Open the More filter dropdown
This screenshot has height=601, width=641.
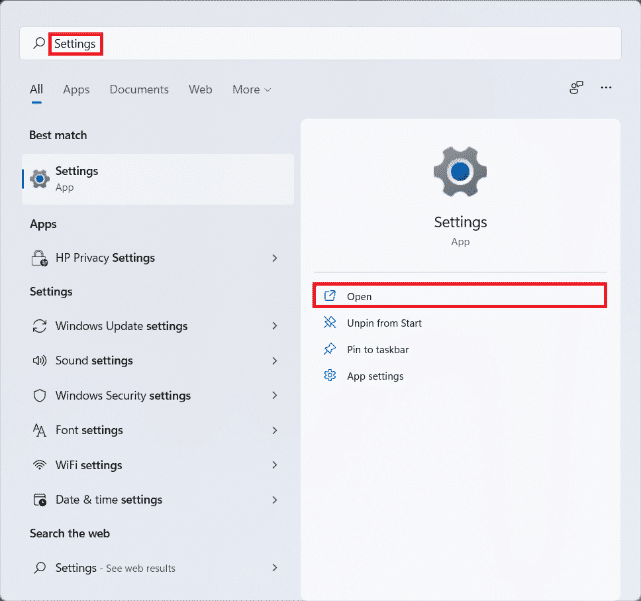pyautogui.click(x=251, y=90)
